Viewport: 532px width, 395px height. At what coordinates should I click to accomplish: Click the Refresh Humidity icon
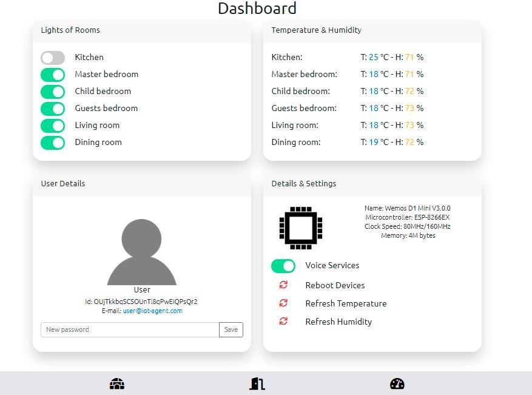[283, 321]
